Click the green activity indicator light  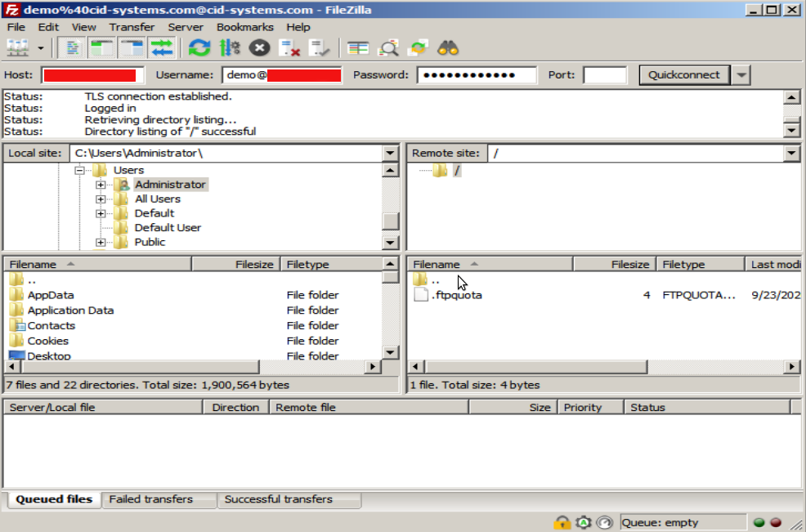759,523
